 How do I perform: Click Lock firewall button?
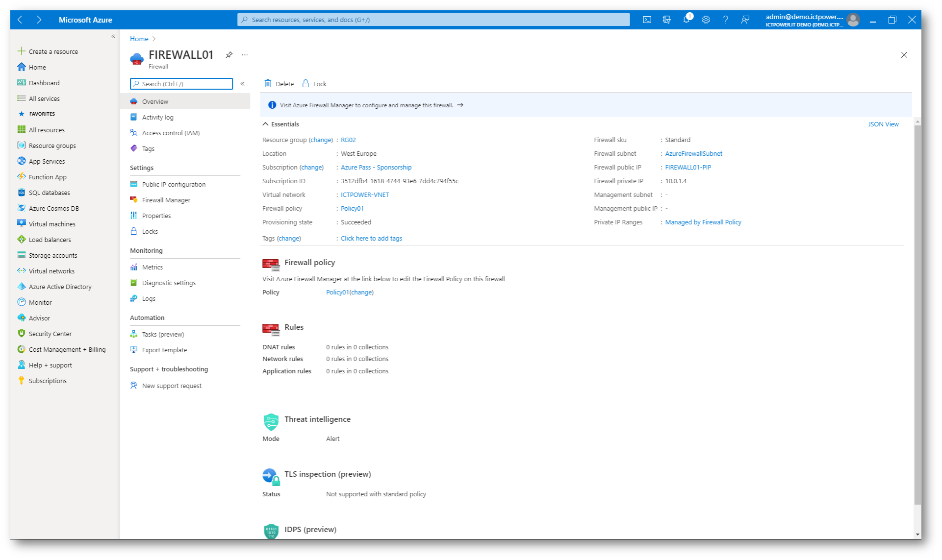(x=314, y=84)
